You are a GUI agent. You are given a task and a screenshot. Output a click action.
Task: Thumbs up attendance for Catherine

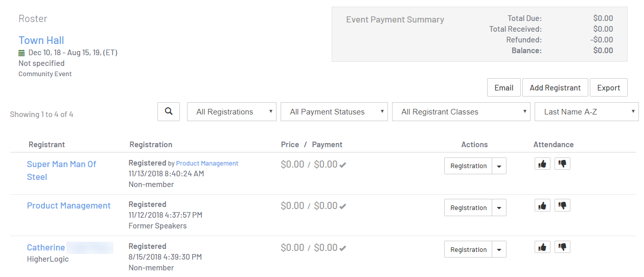pyautogui.click(x=542, y=247)
